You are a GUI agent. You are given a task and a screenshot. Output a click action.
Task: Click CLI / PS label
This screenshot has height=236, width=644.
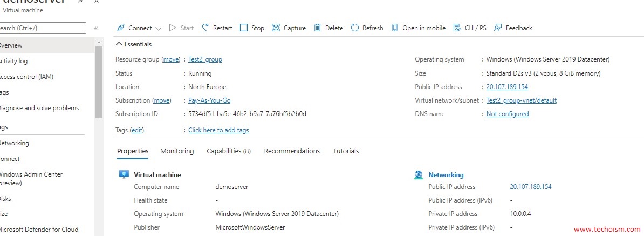(x=476, y=28)
